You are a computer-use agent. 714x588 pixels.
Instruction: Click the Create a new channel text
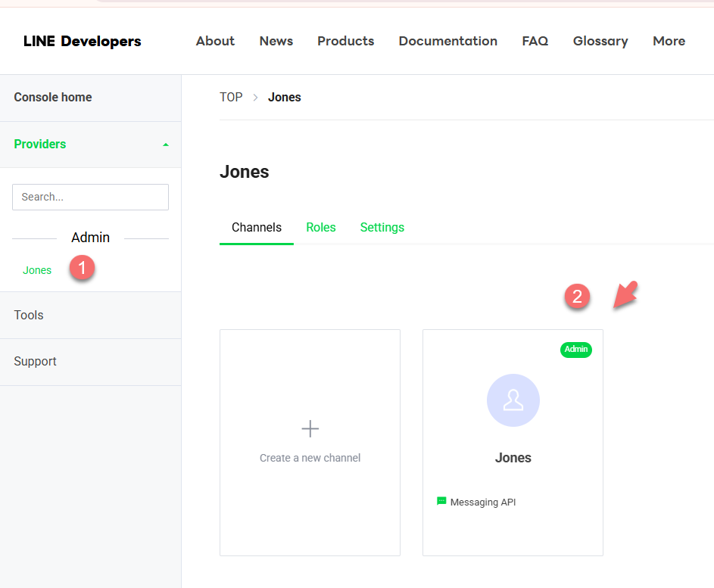click(x=310, y=458)
